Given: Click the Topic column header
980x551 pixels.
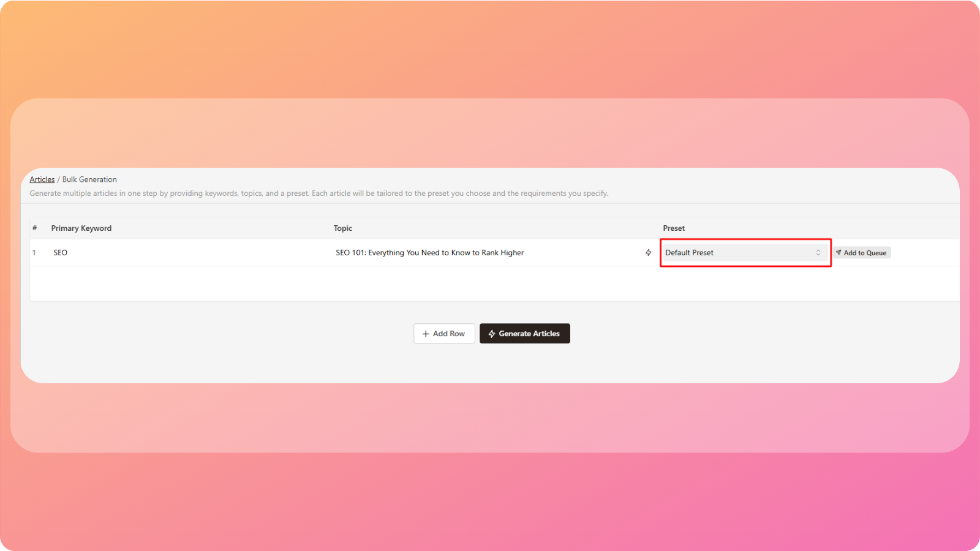Looking at the screenshot, I should (x=342, y=228).
